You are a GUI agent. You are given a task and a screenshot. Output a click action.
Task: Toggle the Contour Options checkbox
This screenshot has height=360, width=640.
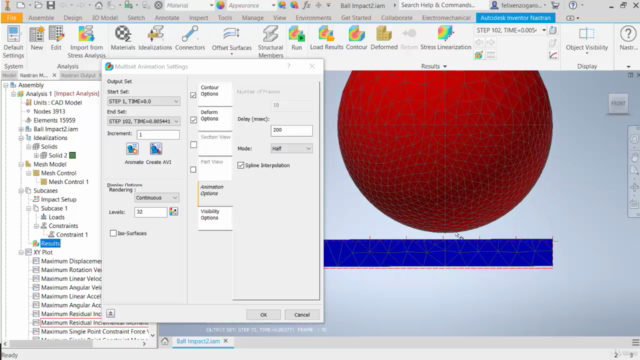click(x=193, y=95)
